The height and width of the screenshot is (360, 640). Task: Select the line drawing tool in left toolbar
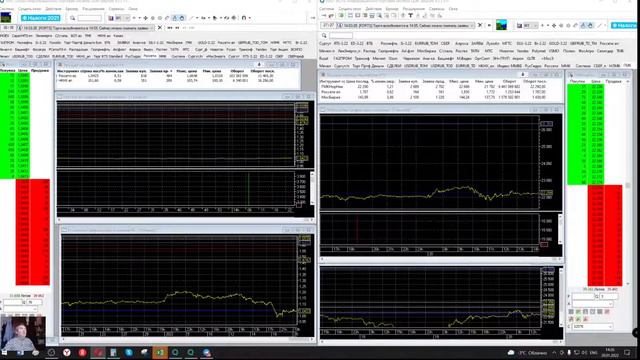[x=191, y=18]
